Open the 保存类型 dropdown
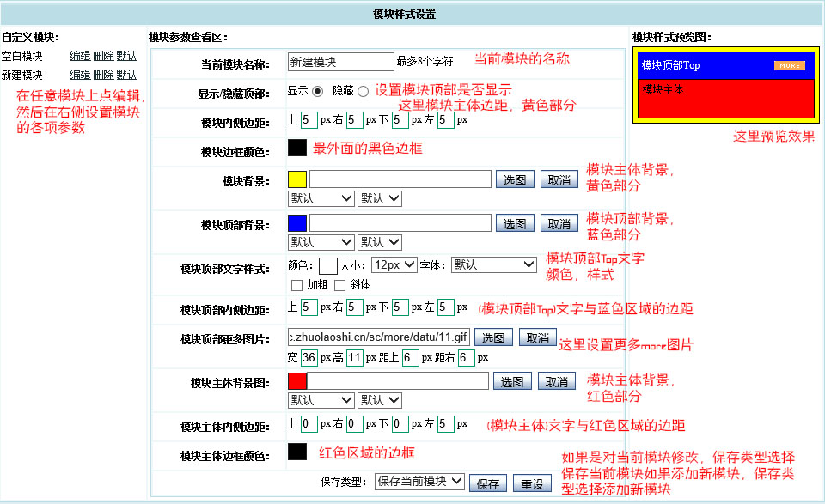This screenshot has width=825, height=504. point(420,482)
